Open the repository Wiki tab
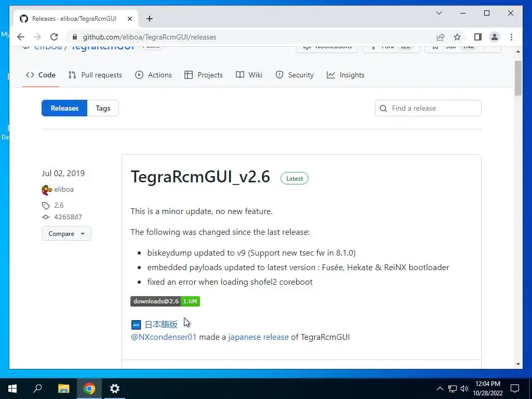 [249, 75]
